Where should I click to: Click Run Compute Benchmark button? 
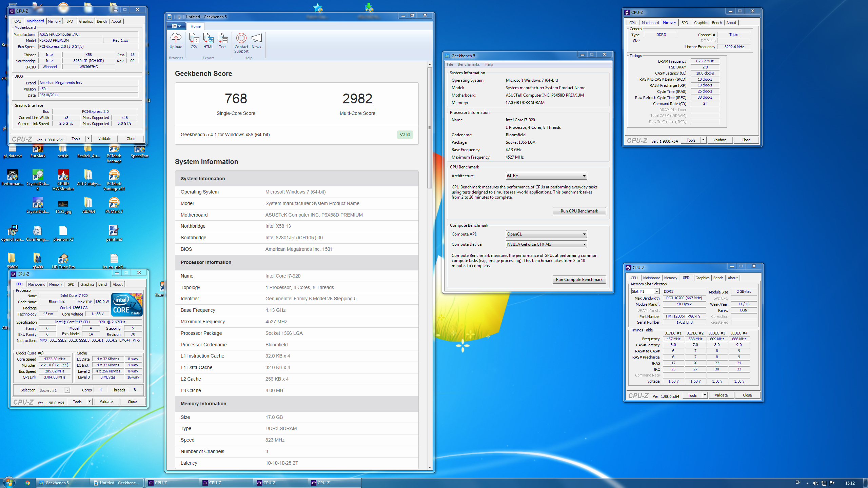pos(579,280)
